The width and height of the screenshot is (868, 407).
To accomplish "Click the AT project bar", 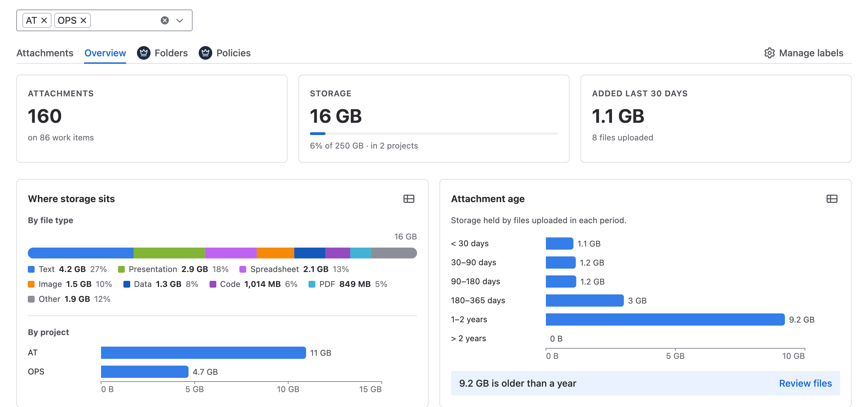I will 203,353.
